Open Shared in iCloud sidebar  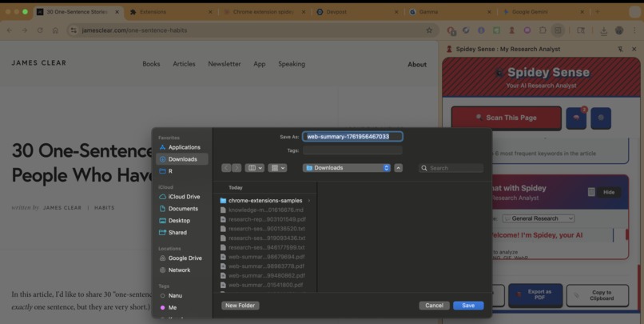[182, 232]
